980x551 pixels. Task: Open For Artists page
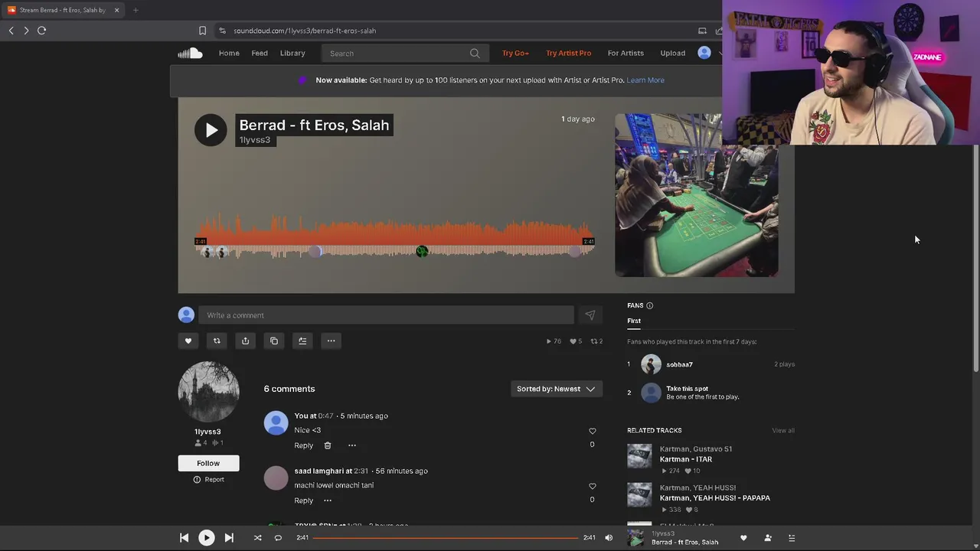(626, 54)
